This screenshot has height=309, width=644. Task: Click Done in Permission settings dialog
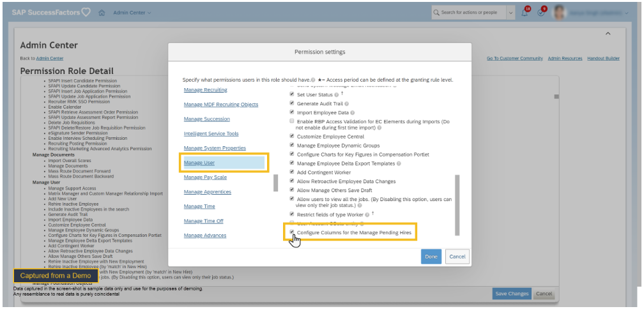point(431,257)
